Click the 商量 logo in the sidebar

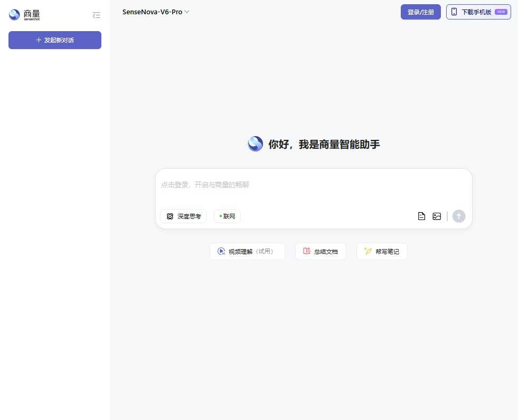[24, 15]
